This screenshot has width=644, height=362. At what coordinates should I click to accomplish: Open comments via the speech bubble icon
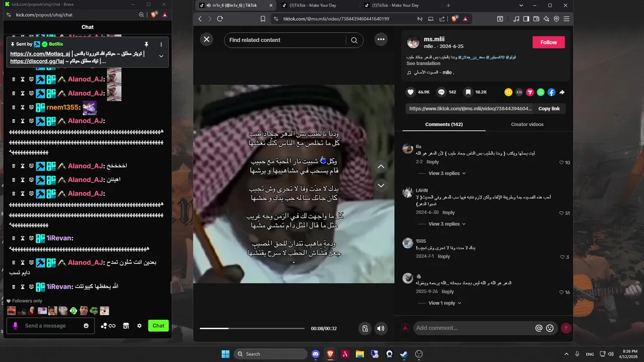441,92
